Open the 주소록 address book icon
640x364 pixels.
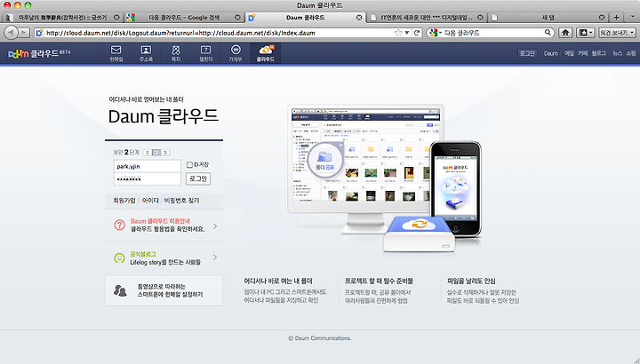coord(146,53)
